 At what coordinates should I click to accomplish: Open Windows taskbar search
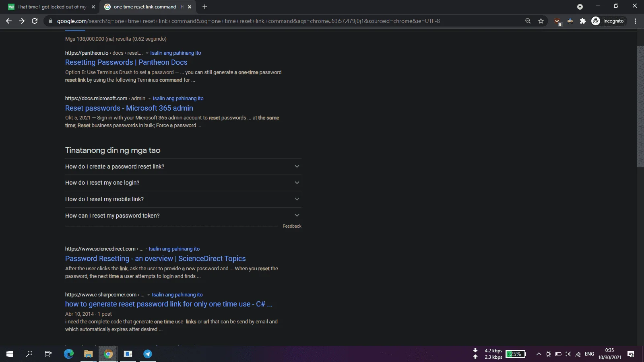[29, 354]
